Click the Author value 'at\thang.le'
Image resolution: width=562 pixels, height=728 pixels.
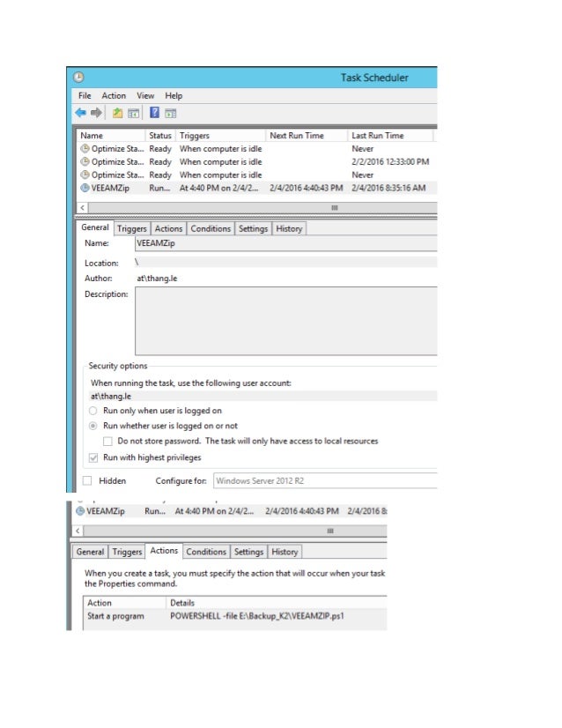pyautogui.click(x=157, y=279)
